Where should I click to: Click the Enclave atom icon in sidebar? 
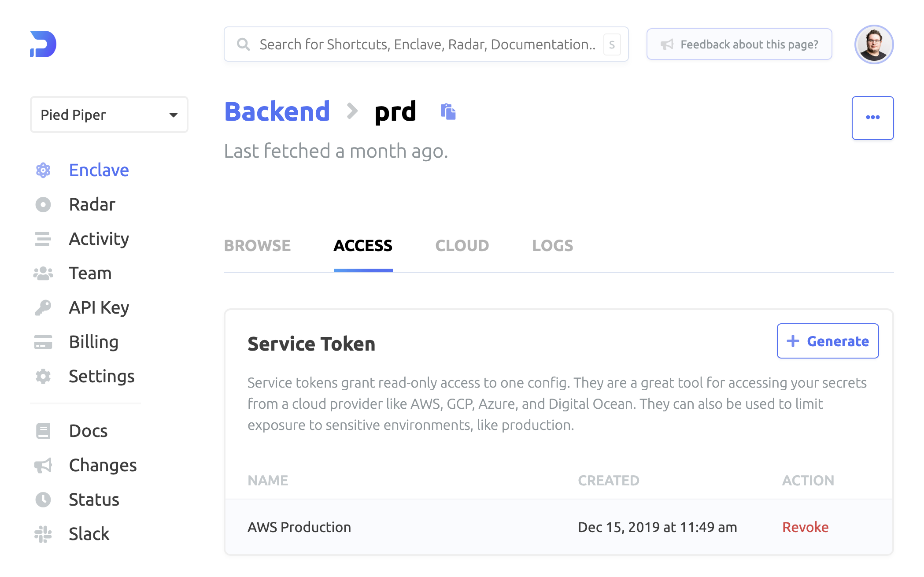coord(43,170)
